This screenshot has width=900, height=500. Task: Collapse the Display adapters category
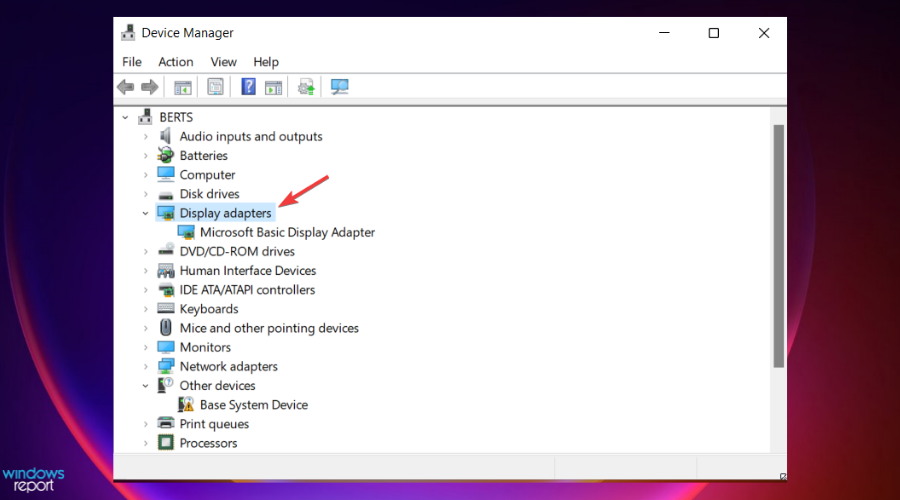[x=146, y=213]
